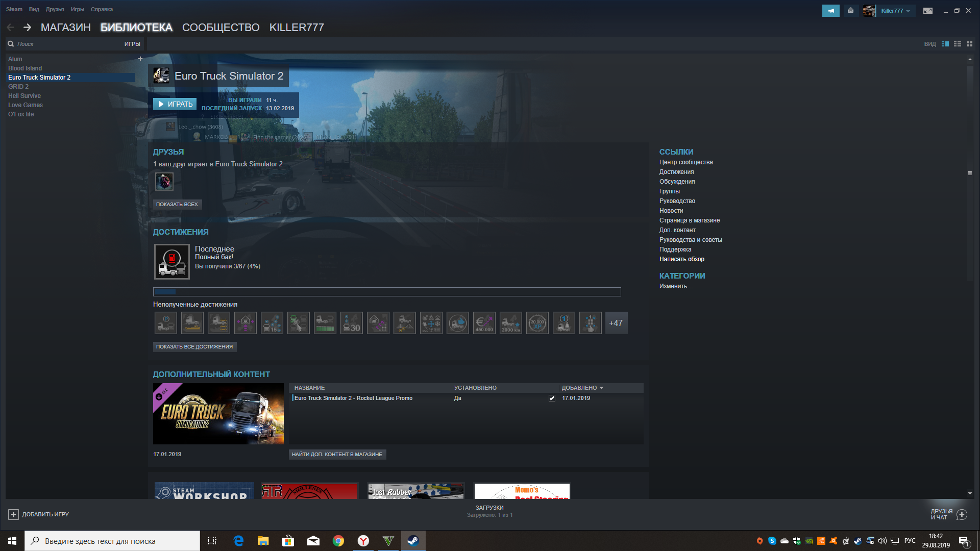Open Steam in the Windows taskbar
This screenshot has height=551, width=980.
(x=413, y=541)
